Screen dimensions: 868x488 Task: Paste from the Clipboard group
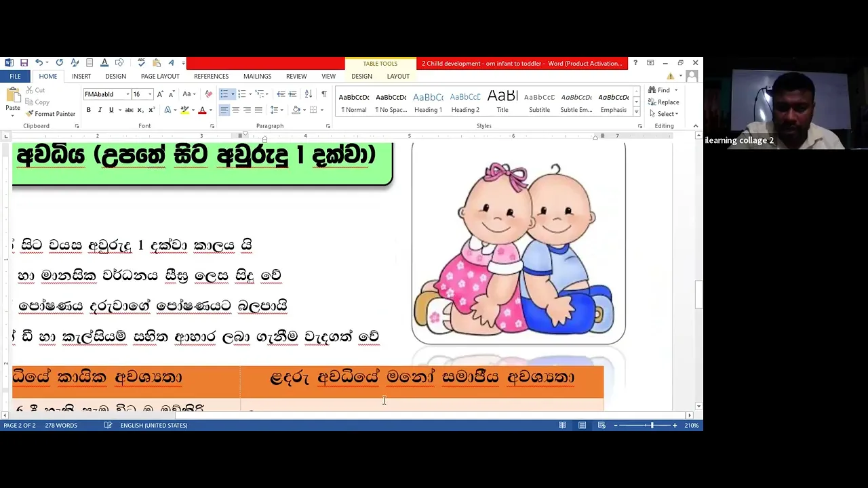point(13,99)
